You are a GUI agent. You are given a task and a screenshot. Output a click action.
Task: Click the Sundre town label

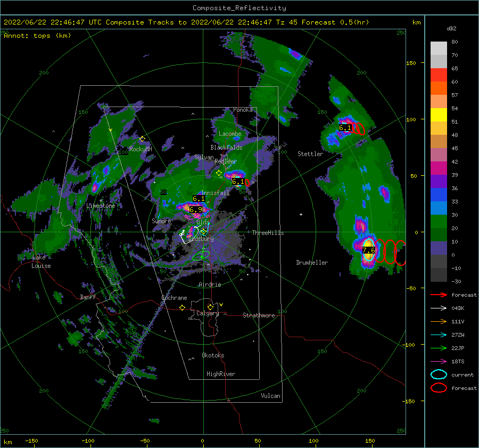click(x=161, y=221)
